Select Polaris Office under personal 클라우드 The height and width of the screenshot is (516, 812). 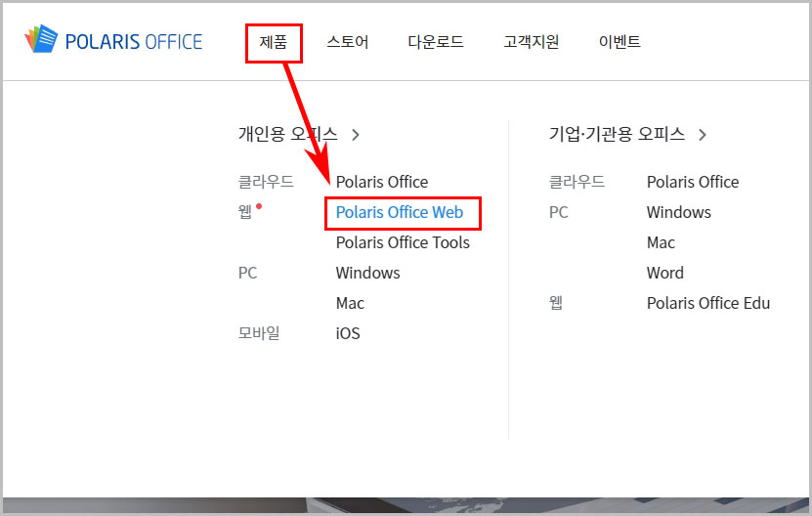(x=382, y=182)
